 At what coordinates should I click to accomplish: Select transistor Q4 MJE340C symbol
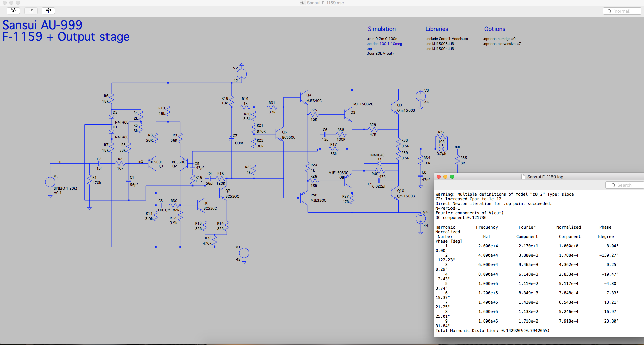click(303, 98)
